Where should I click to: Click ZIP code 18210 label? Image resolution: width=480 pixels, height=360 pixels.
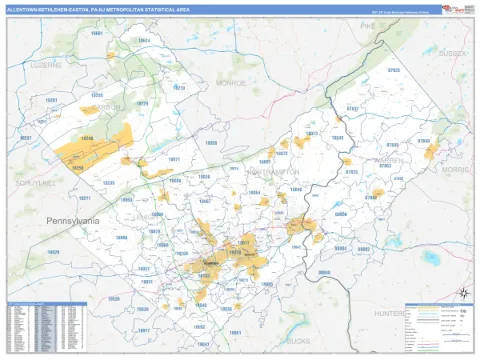pyautogui.click(x=179, y=88)
